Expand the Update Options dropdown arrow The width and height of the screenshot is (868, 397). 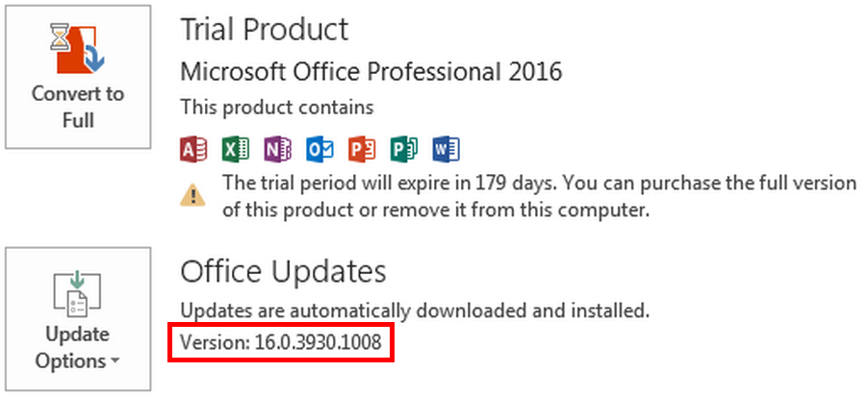[x=115, y=361]
